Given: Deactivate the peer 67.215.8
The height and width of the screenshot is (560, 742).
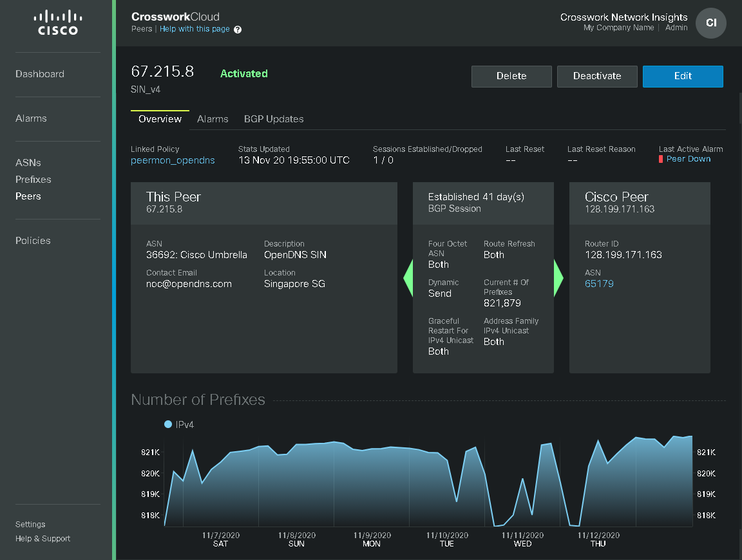Looking at the screenshot, I should [596, 76].
